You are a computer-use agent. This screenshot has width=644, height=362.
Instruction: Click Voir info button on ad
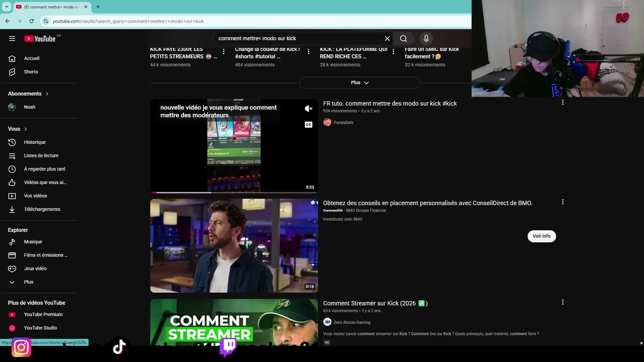541,236
